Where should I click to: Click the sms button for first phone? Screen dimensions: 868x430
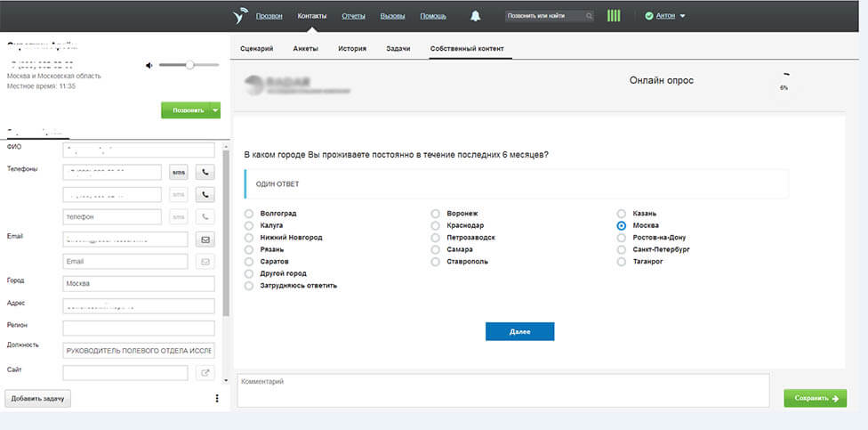click(179, 172)
